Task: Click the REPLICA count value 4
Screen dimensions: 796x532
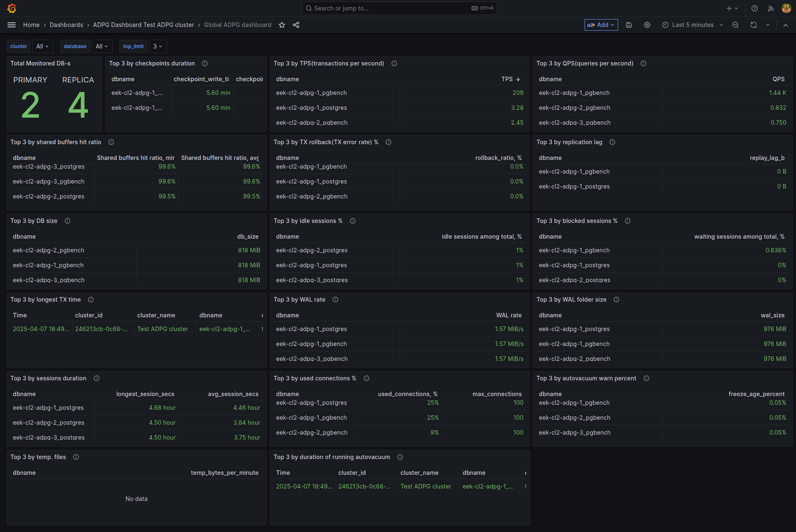Action: 78,106
